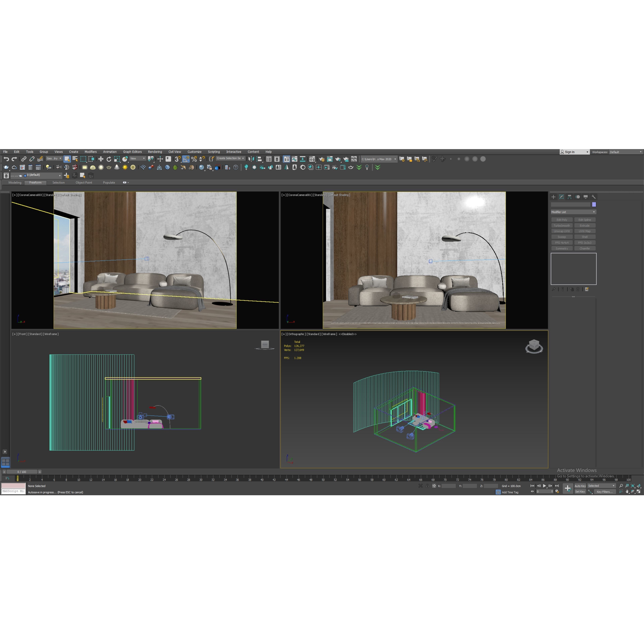Open the Material Editor
644x644 pixels.
(312, 159)
